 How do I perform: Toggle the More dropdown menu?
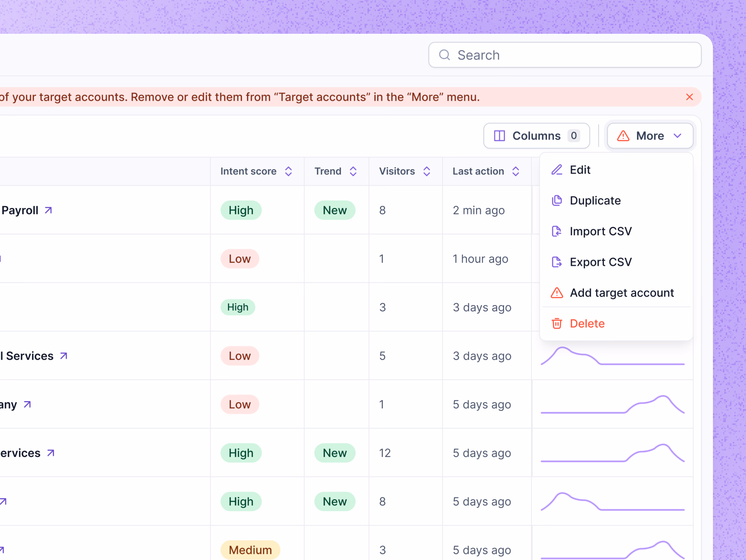click(650, 136)
